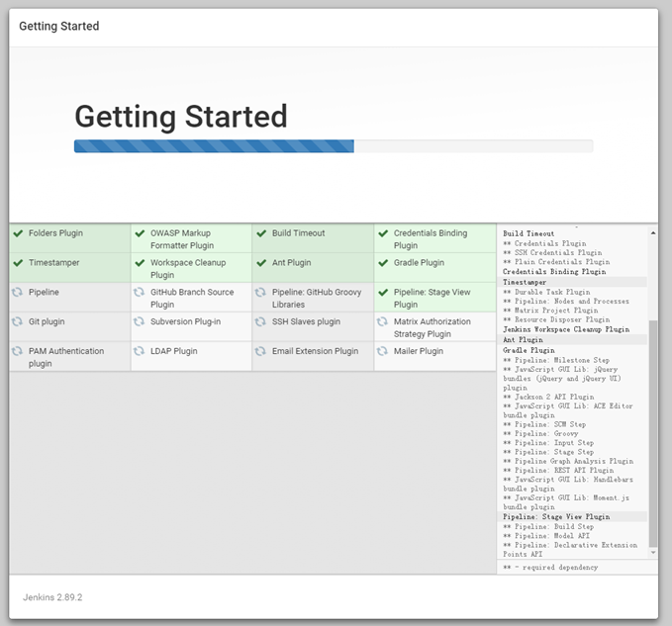Click the sync icon beside PAM Authentication plugin
This screenshot has height=626, width=672.
[x=18, y=351]
